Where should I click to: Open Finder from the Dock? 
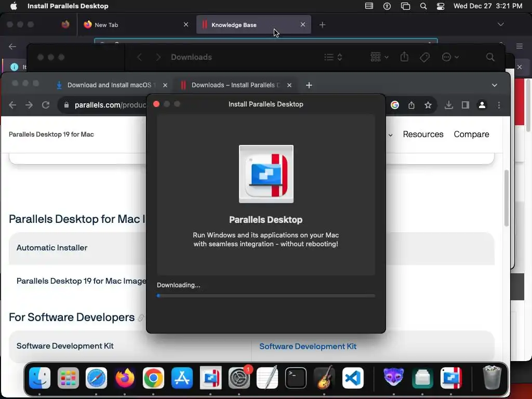(x=39, y=378)
